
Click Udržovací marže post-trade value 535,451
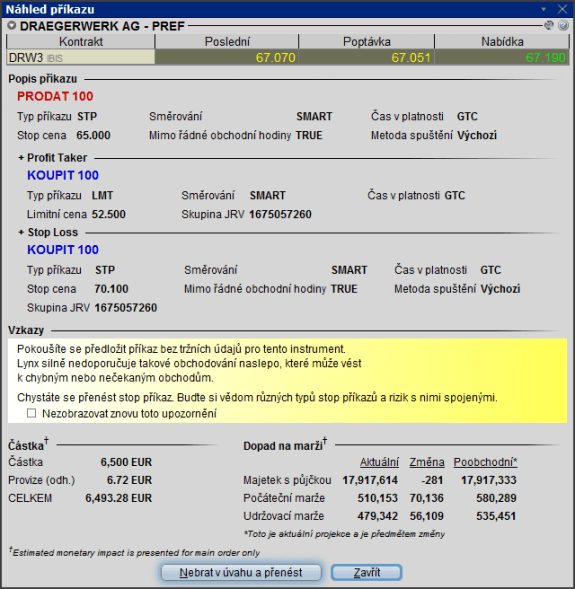pos(496,516)
